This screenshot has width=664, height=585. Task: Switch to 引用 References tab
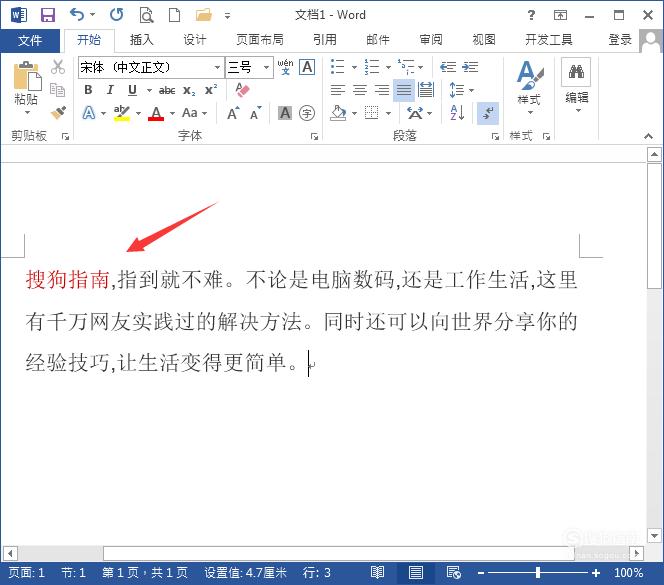pyautogui.click(x=325, y=40)
